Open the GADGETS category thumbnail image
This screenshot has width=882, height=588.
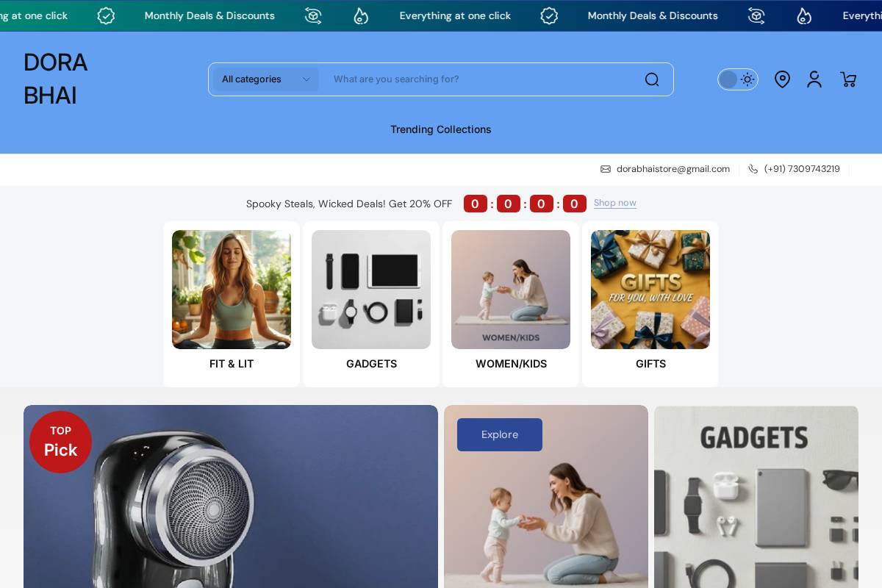[371, 290]
